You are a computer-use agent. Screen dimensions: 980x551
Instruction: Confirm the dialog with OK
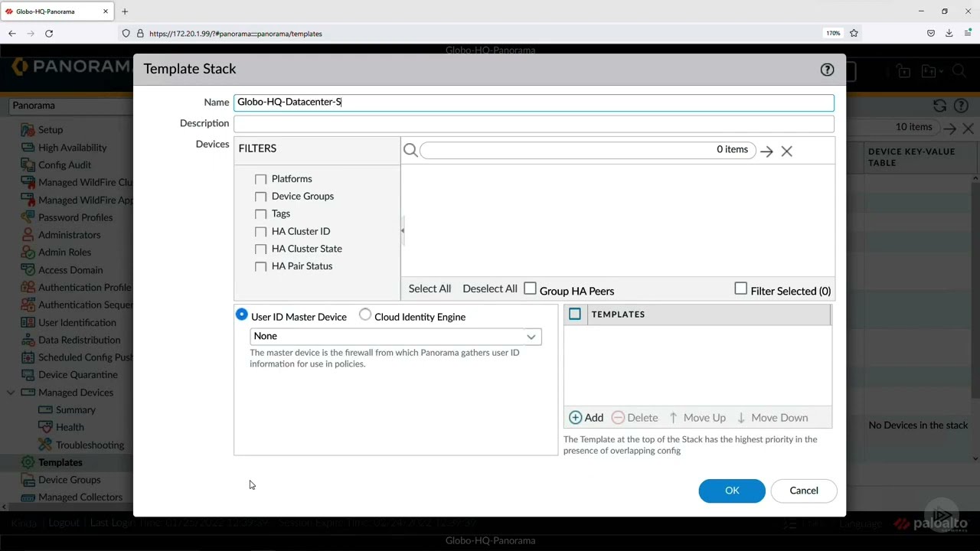click(732, 491)
